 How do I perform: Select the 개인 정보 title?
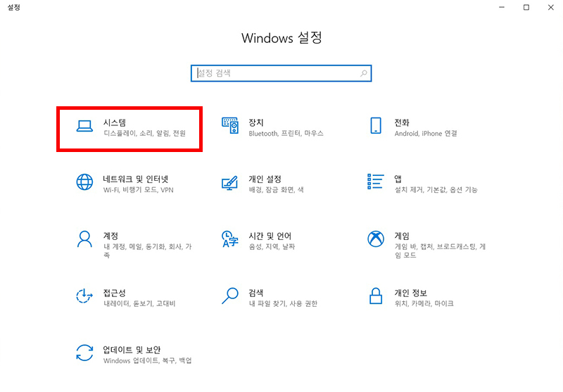point(410,293)
